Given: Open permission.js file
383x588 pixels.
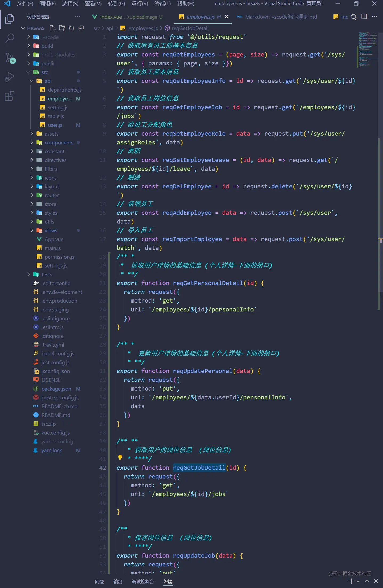Looking at the screenshot, I should coord(59,257).
